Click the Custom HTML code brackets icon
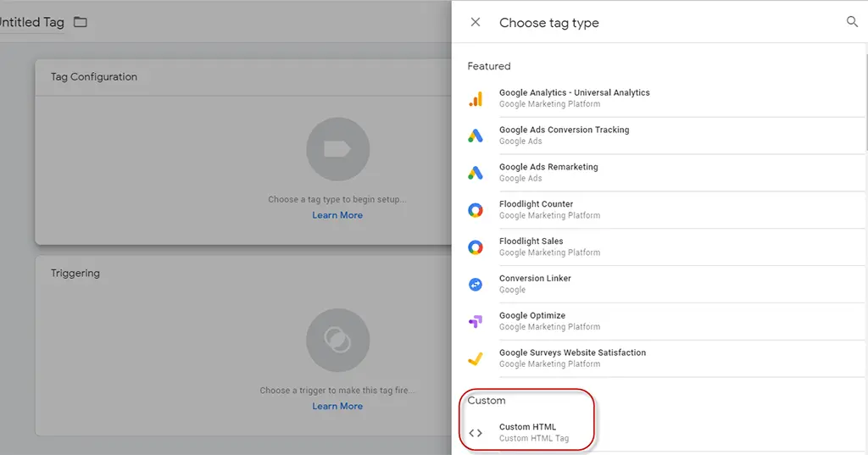This screenshot has width=868, height=455. click(476, 433)
